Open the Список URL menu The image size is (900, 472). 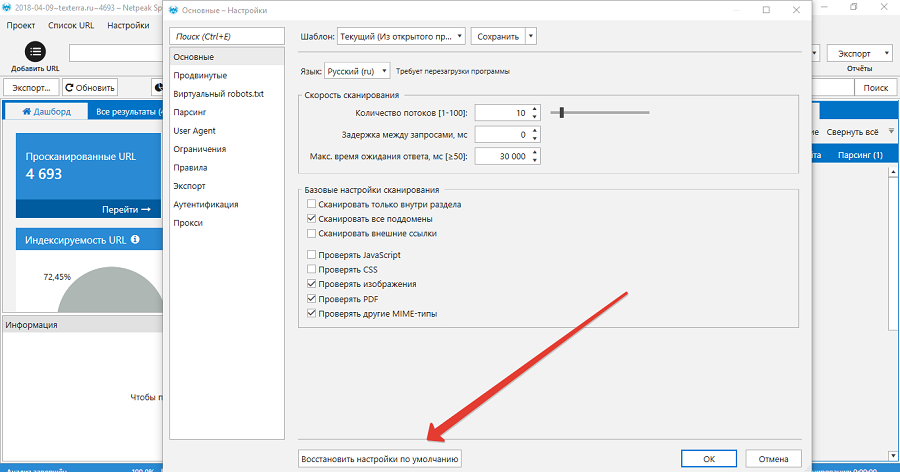pos(71,25)
